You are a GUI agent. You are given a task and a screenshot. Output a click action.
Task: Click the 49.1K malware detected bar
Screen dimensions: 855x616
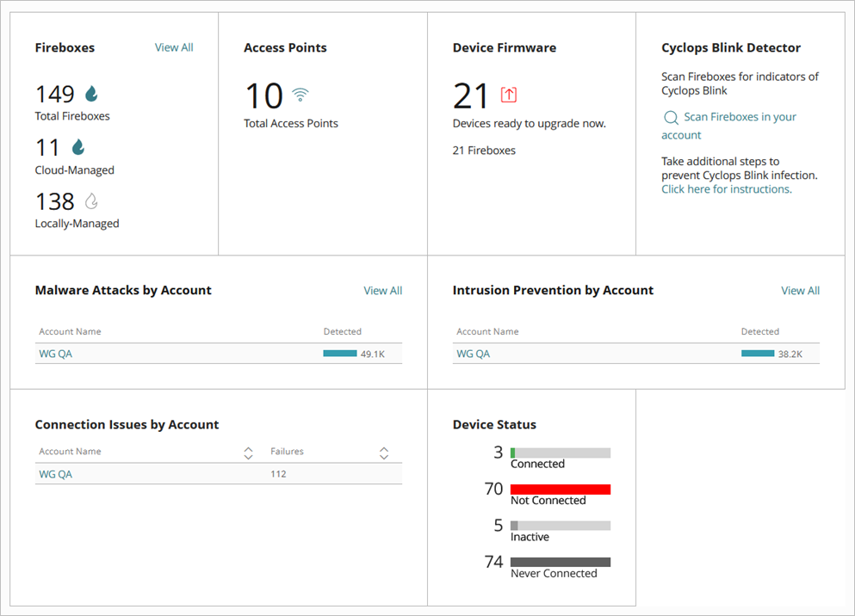coord(339,353)
